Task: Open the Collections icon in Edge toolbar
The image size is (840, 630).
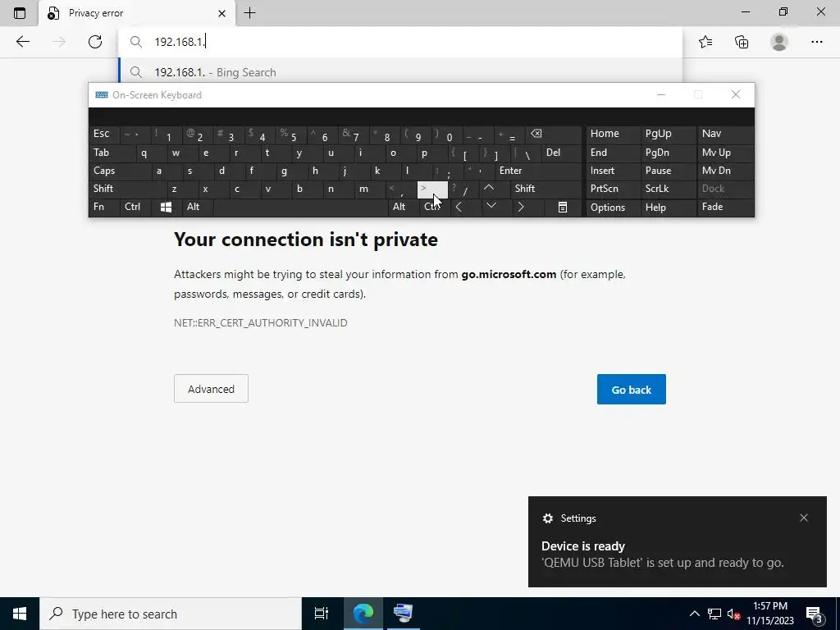Action: click(742, 42)
